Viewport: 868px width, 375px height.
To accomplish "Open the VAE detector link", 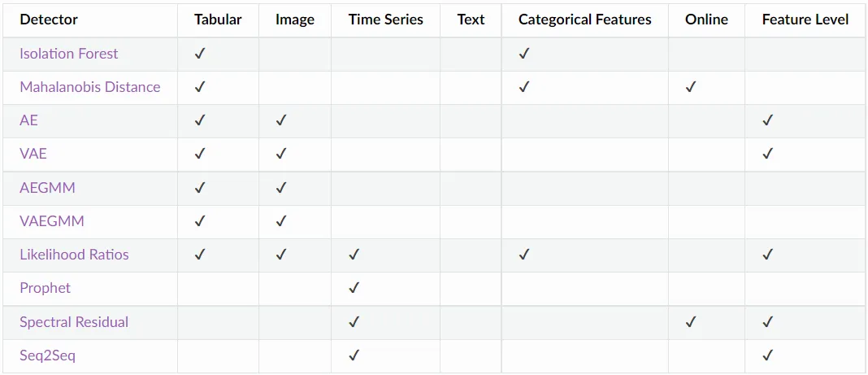I will point(33,154).
